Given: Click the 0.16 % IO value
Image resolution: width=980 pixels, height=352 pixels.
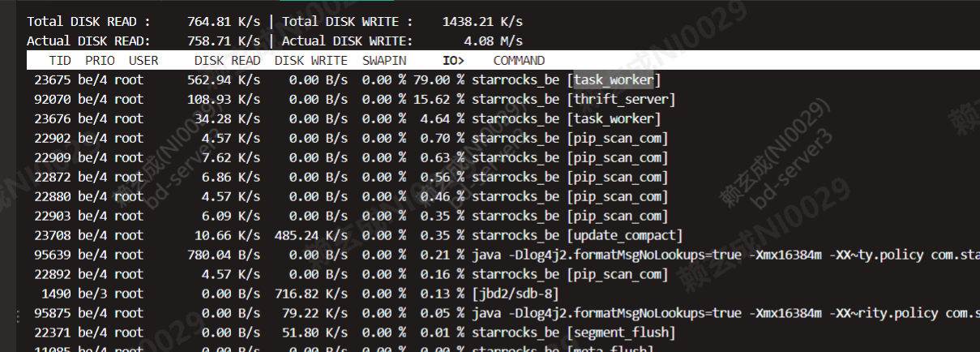Looking at the screenshot, I should pos(443,274).
